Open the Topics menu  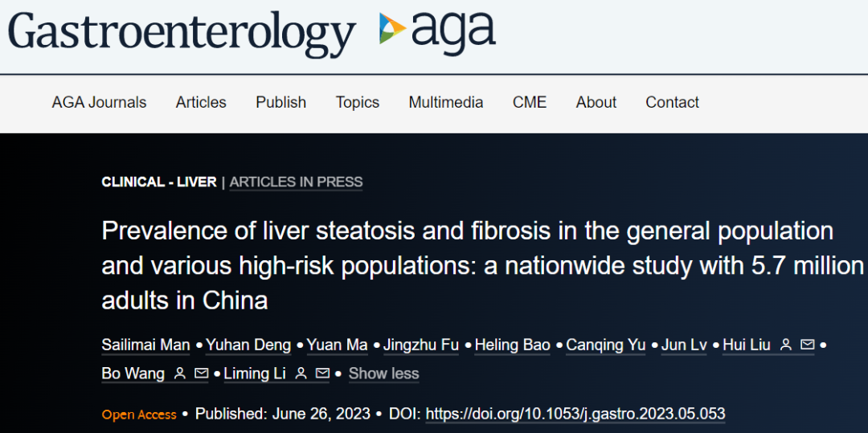358,103
